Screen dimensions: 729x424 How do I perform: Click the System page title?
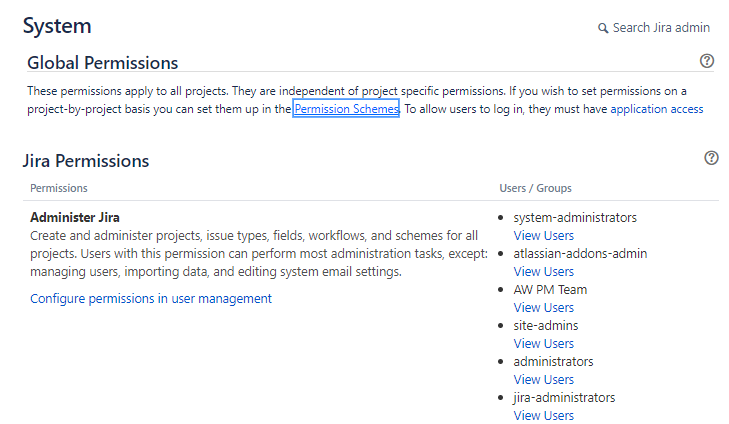[57, 26]
